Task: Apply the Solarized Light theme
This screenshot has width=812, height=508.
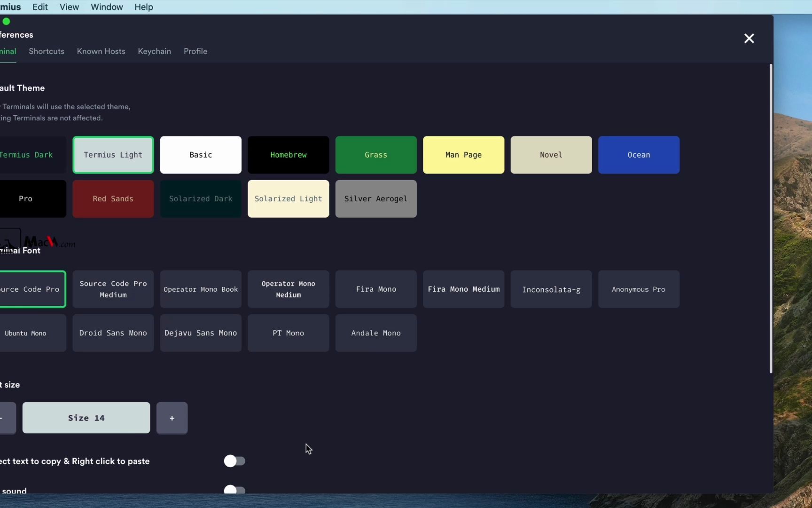Action: [x=289, y=199]
